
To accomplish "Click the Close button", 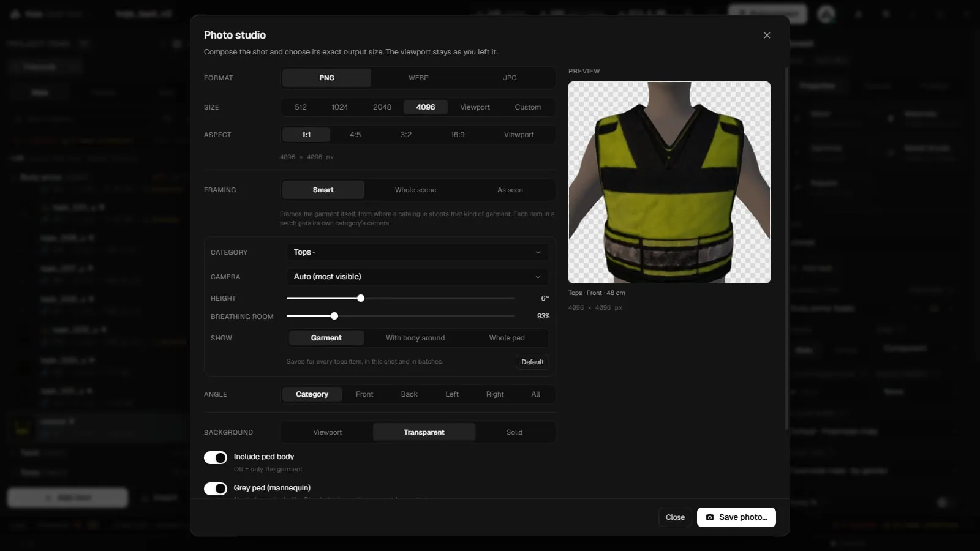I will (x=675, y=517).
